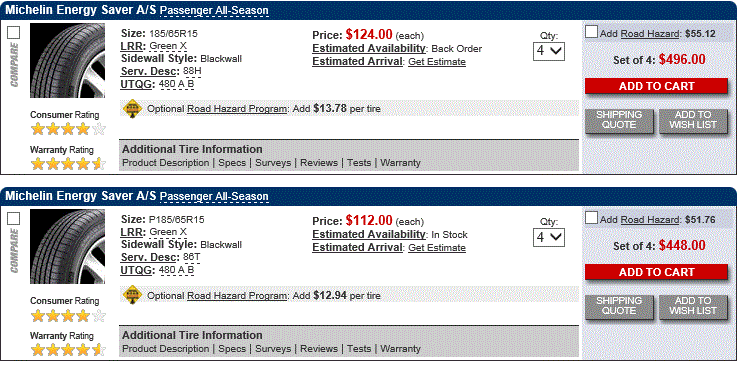
Task: Add the $496.00 set to cart
Action: click(x=656, y=86)
